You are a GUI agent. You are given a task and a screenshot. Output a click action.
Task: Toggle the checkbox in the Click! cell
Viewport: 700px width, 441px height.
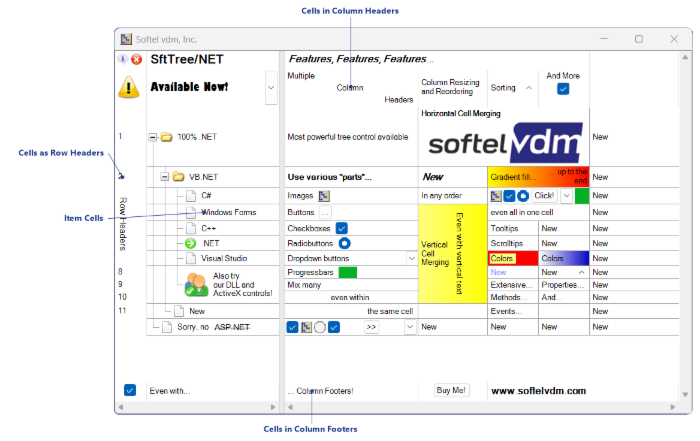(509, 196)
